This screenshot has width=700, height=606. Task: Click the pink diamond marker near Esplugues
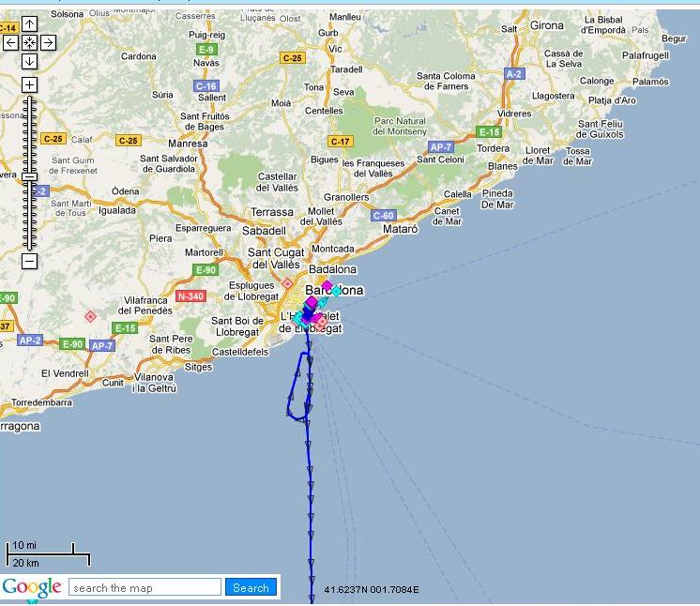coord(287,283)
